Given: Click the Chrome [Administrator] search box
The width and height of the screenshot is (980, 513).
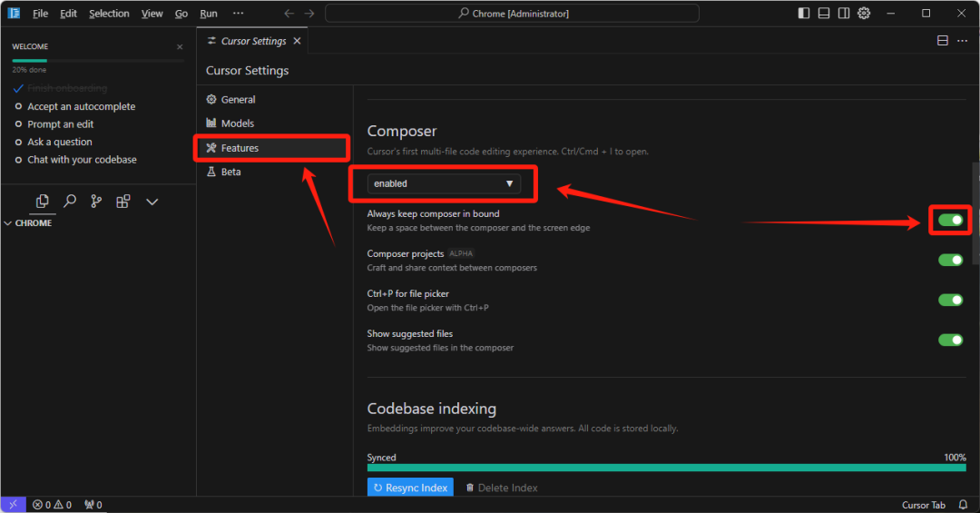Looking at the screenshot, I should click(512, 13).
